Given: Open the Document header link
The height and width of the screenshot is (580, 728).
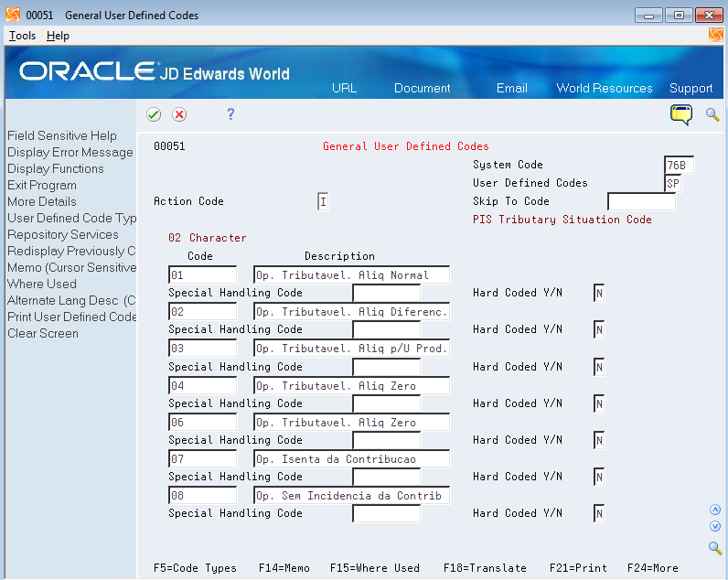Looking at the screenshot, I should coord(422,88).
